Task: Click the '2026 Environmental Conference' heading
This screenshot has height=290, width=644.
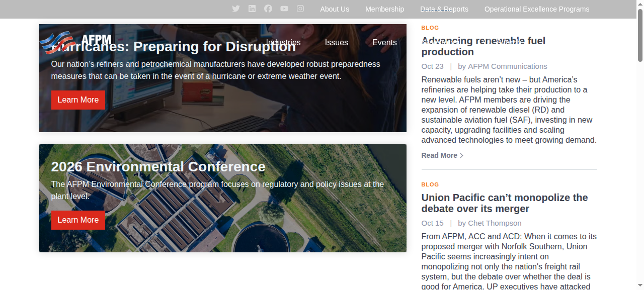Action: click(x=158, y=166)
